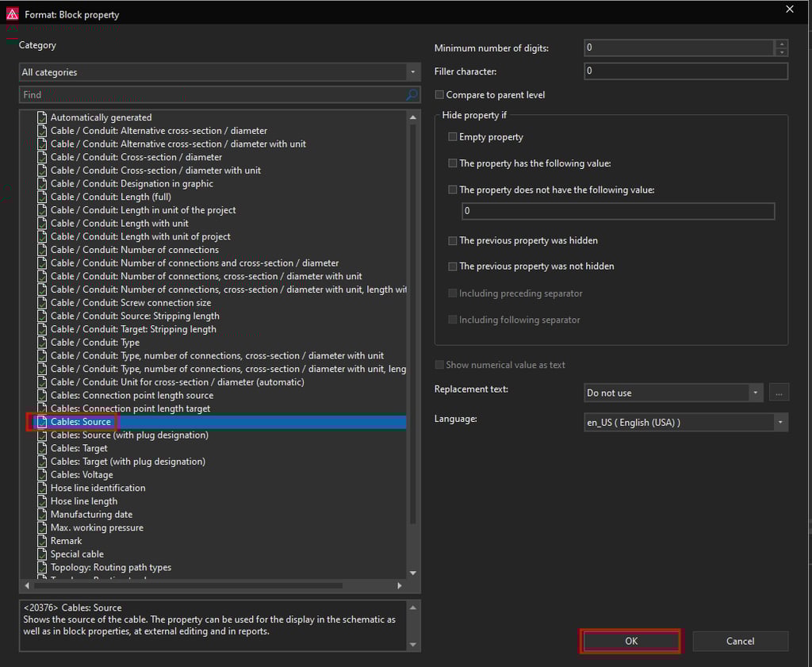Check the Empty property option
Viewport: 812px width, 667px height.
[453, 137]
